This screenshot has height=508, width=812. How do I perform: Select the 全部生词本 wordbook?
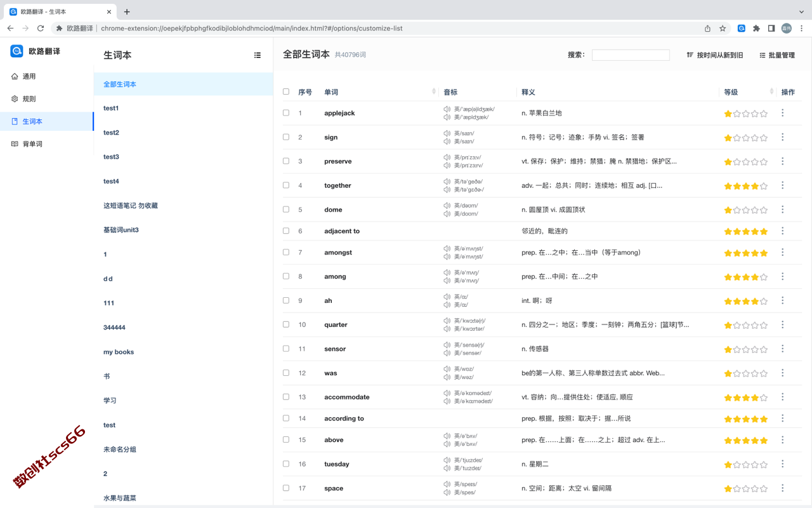[183, 84]
